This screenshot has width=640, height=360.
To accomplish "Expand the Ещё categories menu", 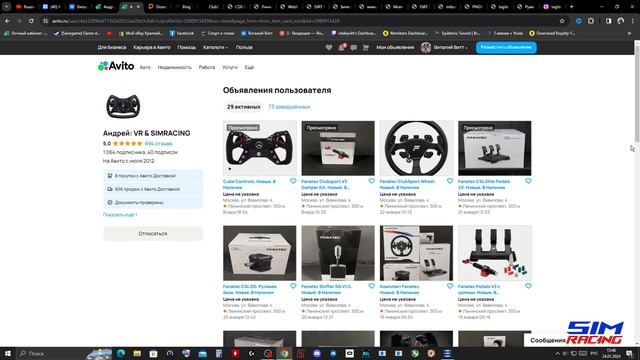I will 249,67.
